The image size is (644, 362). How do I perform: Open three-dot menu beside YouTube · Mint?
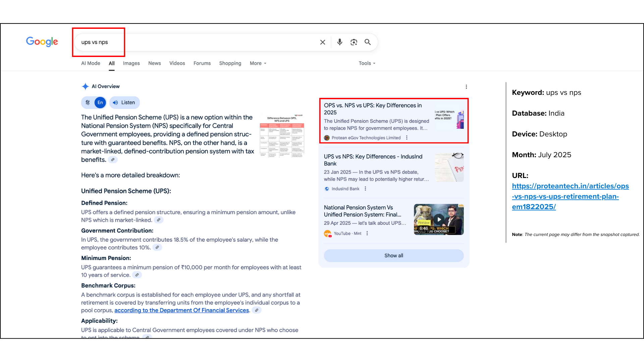pos(367,233)
